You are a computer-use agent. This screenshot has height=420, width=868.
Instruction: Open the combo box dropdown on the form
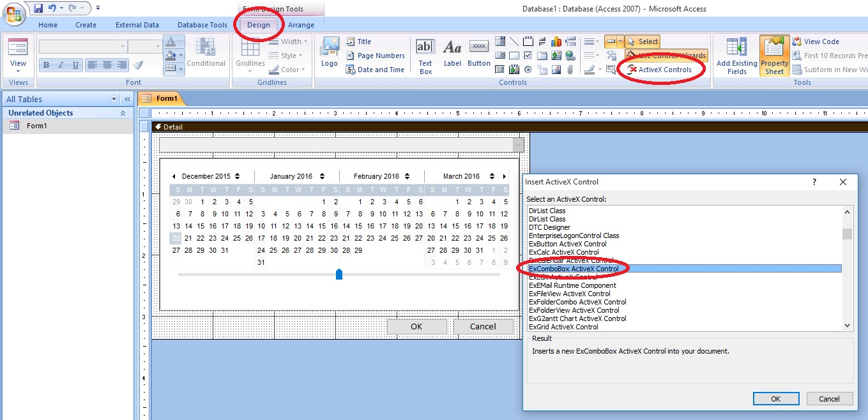coord(518,146)
